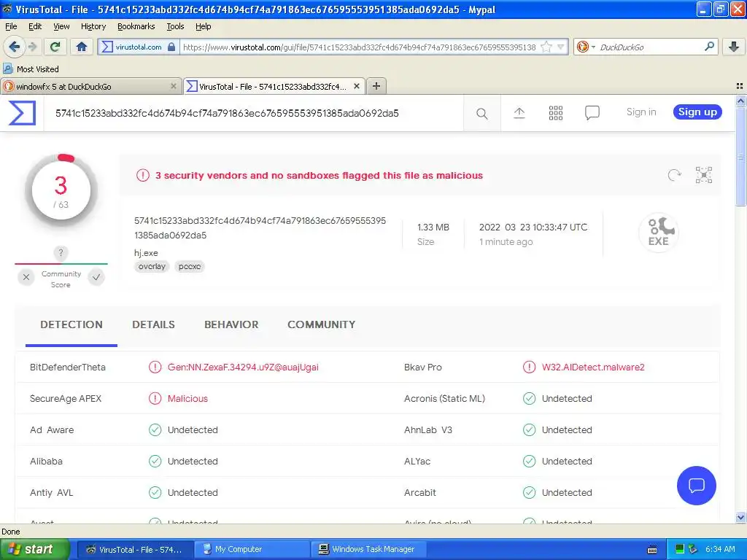Click the virustotal.com site identity padlock
Viewport: 747px width, 560px height.
(x=171, y=47)
